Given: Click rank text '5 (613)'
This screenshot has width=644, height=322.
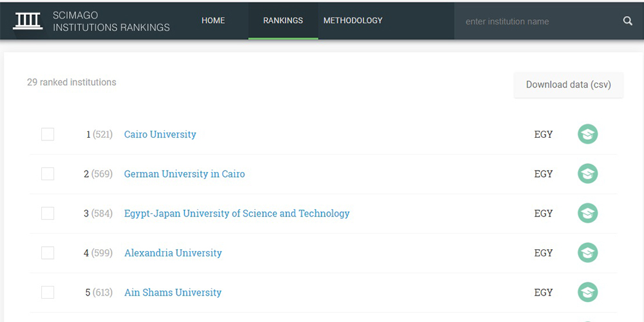Looking at the screenshot, I should (x=99, y=292).
